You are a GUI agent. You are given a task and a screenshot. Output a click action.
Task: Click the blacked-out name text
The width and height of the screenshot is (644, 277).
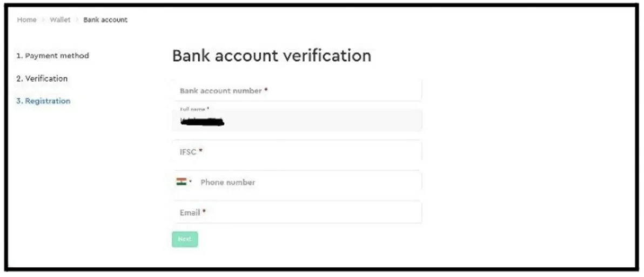click(202, 122)
